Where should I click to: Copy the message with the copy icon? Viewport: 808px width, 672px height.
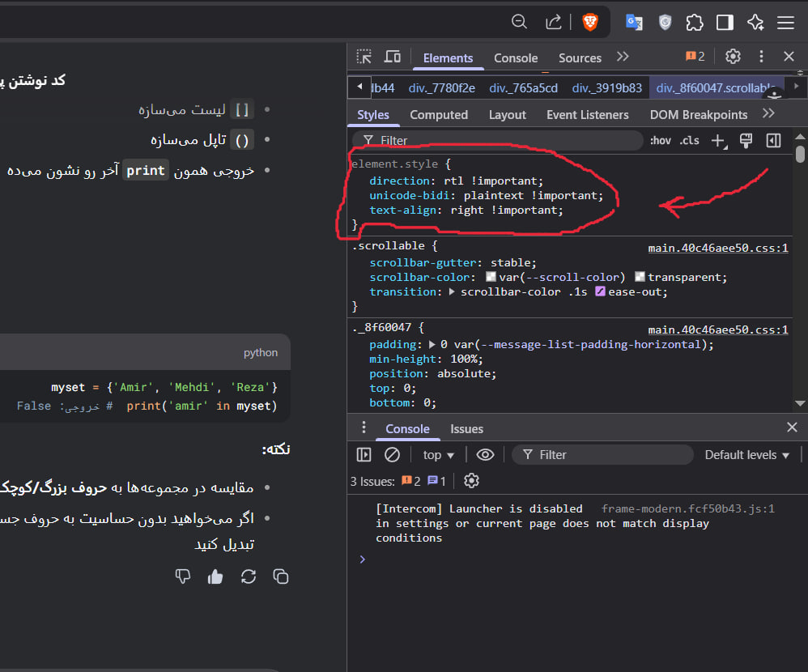pos(281,576)
